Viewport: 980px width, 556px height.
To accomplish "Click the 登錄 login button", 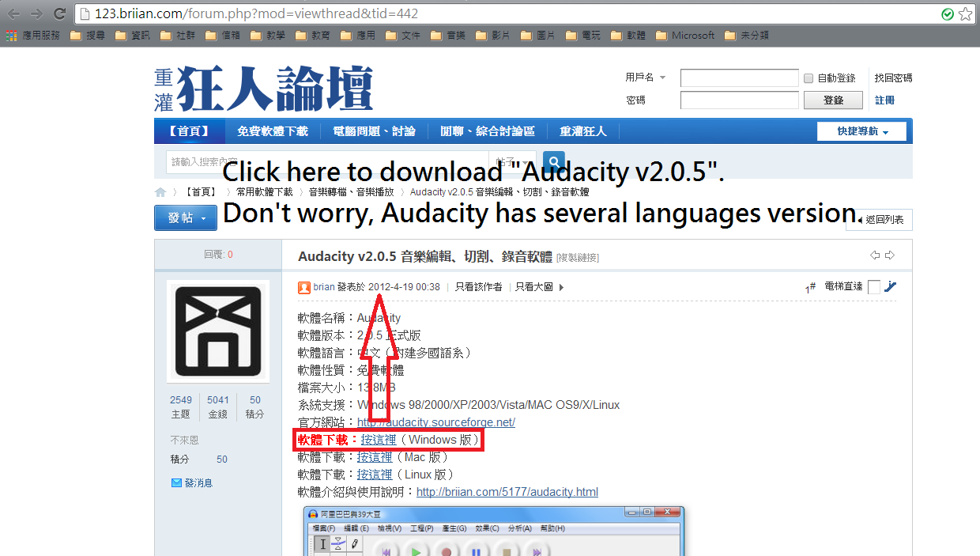I will click(x=833, y=100).
